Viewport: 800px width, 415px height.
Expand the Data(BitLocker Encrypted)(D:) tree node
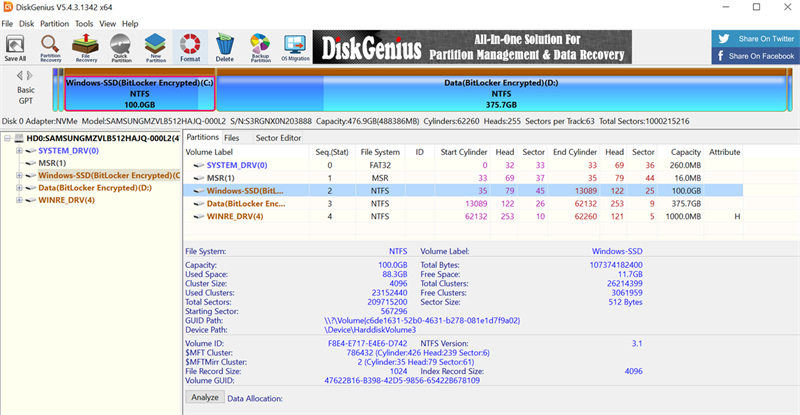(x=19, y=187)
